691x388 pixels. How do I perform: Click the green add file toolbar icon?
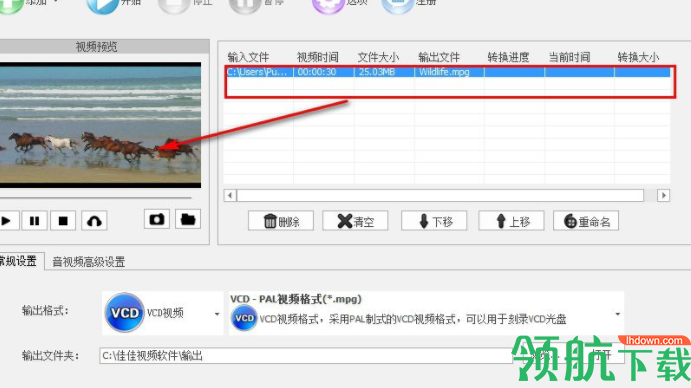tap(11, 5)
